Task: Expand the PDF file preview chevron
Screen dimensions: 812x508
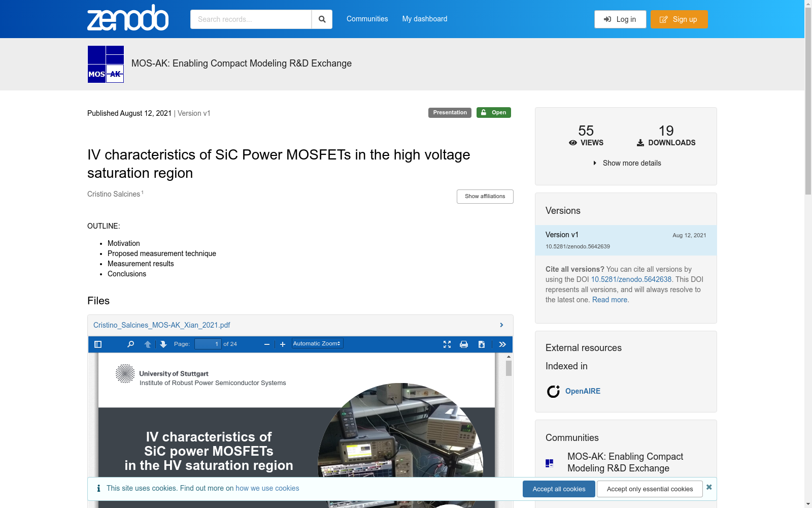Action: (x=501, y=325)
